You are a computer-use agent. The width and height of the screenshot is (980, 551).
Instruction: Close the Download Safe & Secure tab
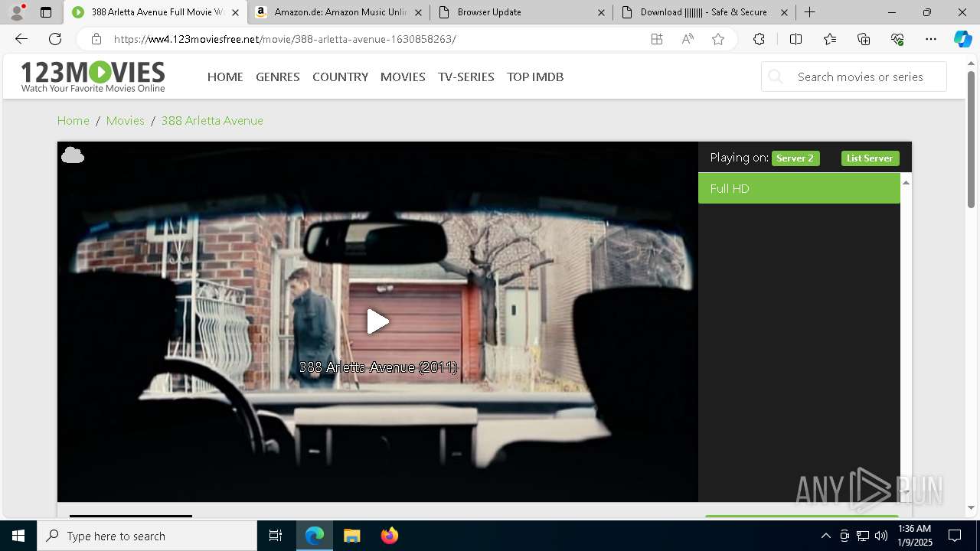pos(784,12)
